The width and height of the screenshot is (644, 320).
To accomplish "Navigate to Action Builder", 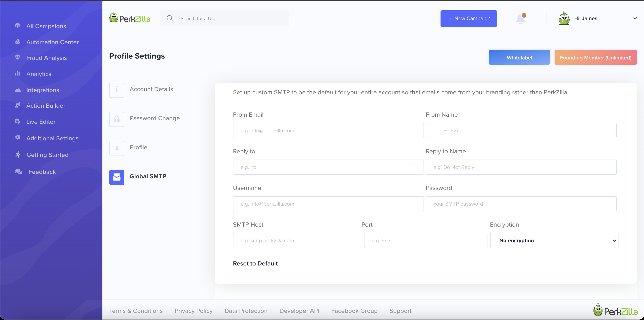I will [x=46, y=106].
